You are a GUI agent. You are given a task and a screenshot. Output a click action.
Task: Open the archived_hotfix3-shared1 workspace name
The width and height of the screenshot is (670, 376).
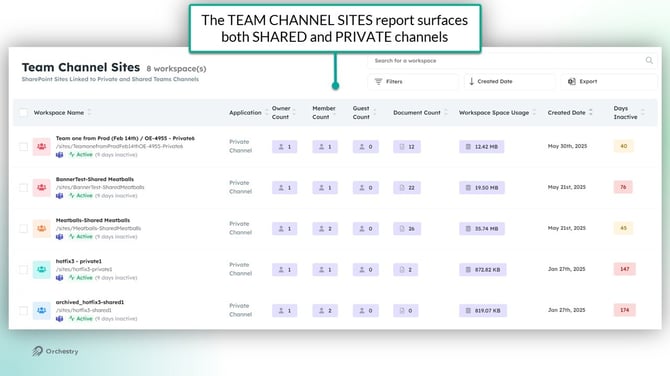point(90,302)
